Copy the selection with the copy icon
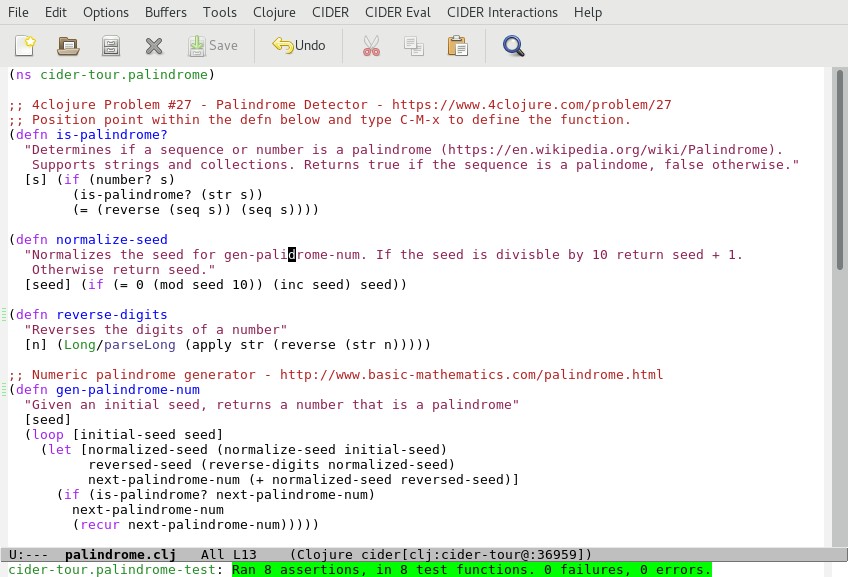 point(414,45)
